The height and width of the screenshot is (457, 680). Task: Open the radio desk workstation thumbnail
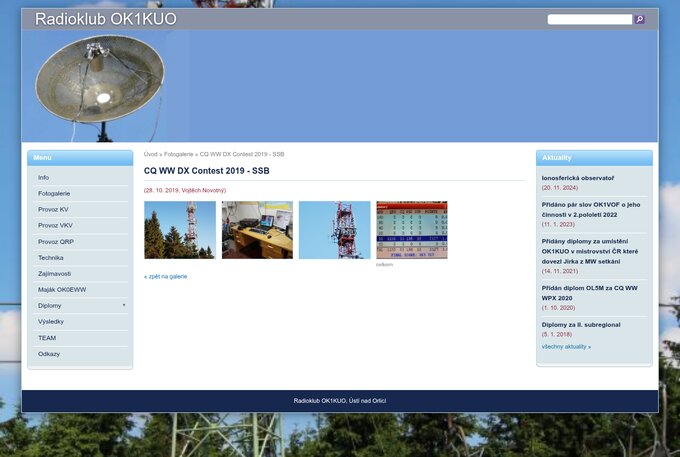click(x=257, y=230)
